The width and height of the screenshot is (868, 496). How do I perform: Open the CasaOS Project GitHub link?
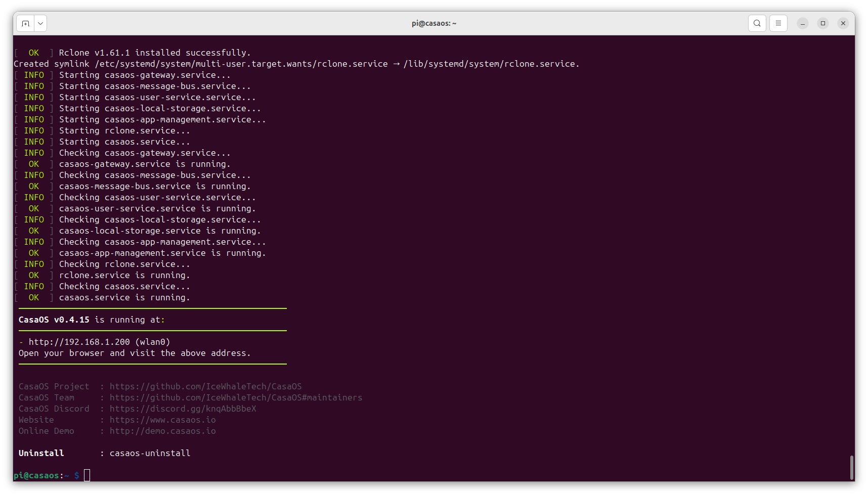pos(205,387)
